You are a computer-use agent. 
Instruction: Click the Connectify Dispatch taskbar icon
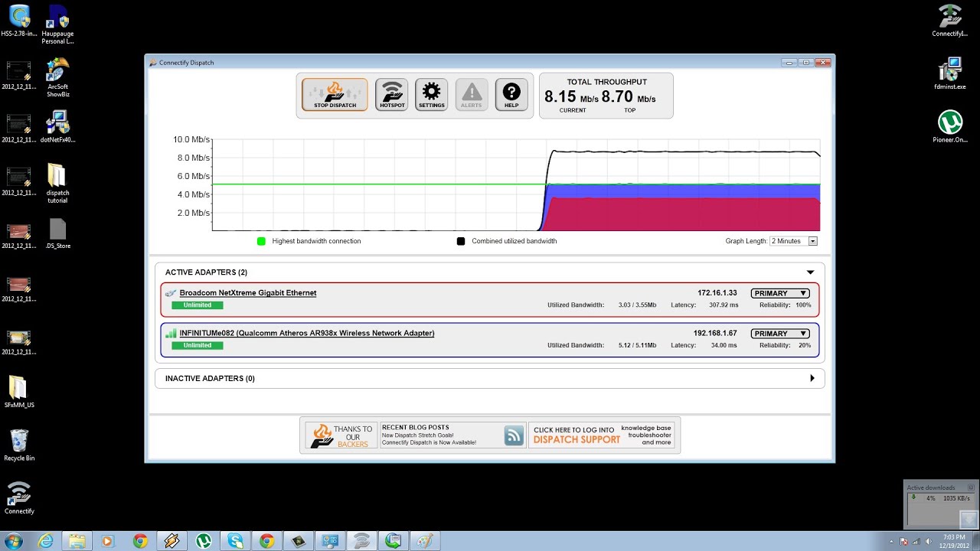(x=361, y=541)
